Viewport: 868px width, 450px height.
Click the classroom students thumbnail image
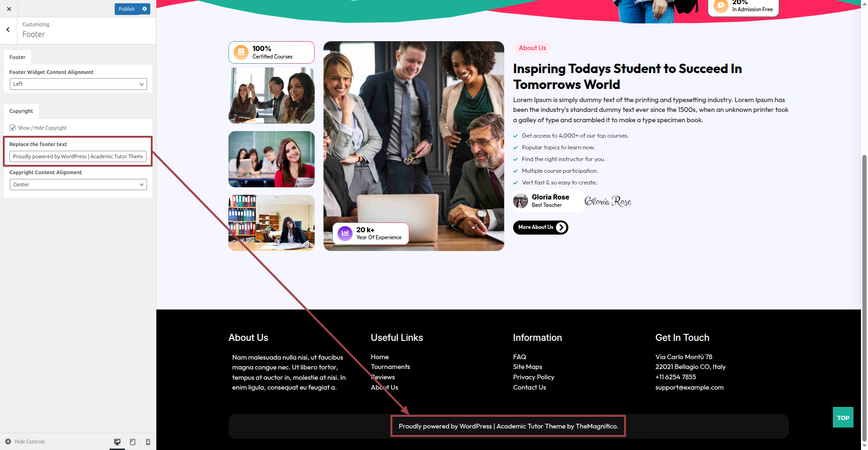[272, 159]
